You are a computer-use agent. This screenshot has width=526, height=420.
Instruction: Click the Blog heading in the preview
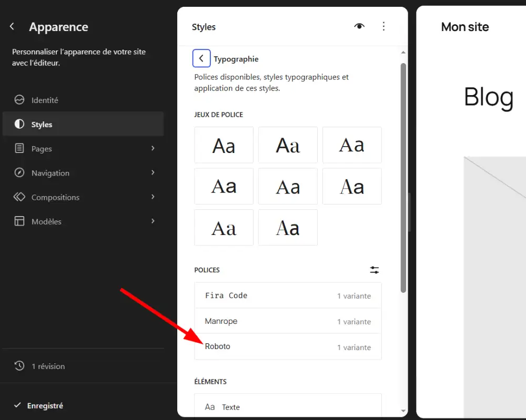pos(489,97)
